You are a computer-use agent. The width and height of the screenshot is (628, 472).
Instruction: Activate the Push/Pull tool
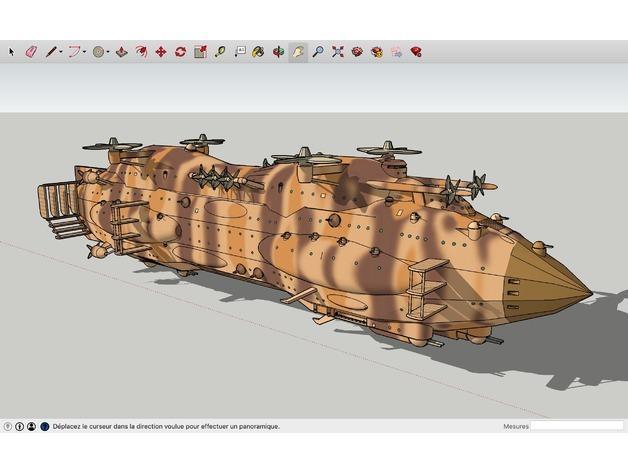(121, 51)
